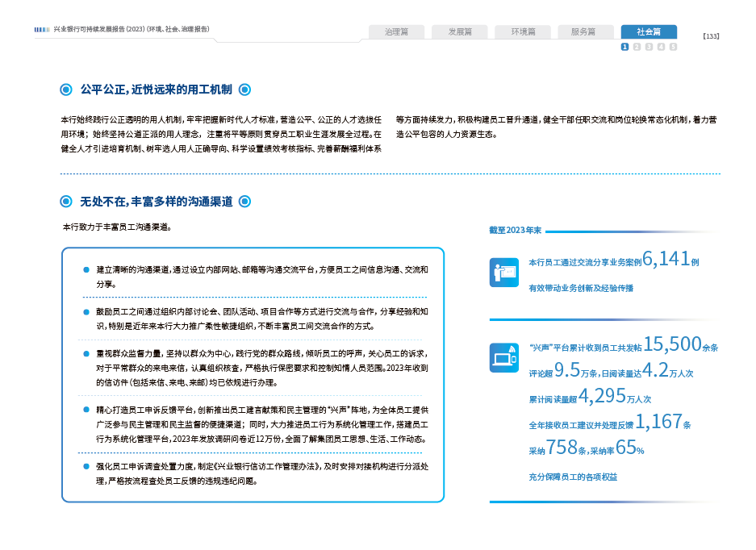The image size is (756, 550).
Task: Click the gradient bar beside 截至2023年末
Action: coord(633,231)
